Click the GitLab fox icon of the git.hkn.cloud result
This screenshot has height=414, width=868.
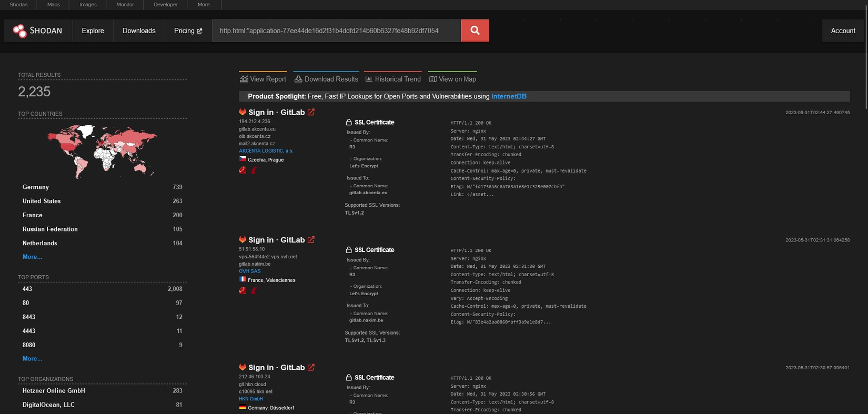click(x=243, y=367)
